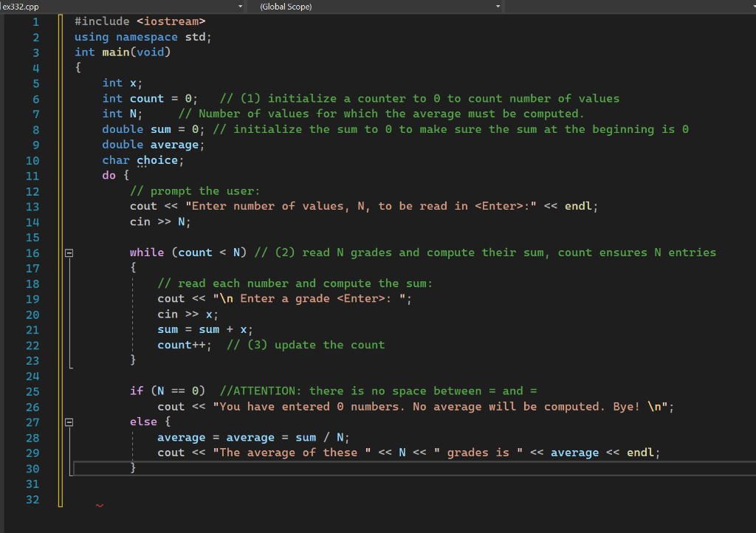
Task: Click string 'Enter number of values, N'
Action: (x=278, y=206)
